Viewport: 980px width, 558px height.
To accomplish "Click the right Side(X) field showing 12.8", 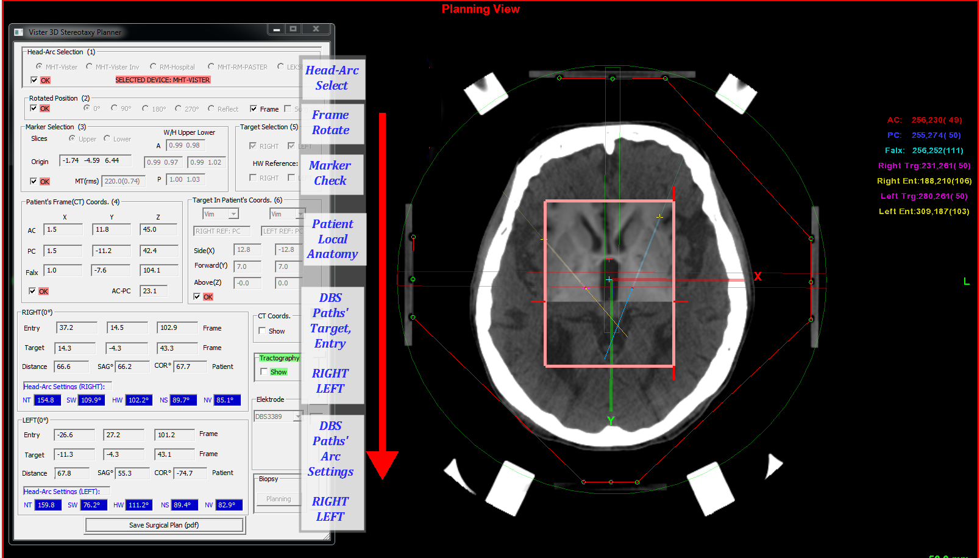I will [247, 249].
